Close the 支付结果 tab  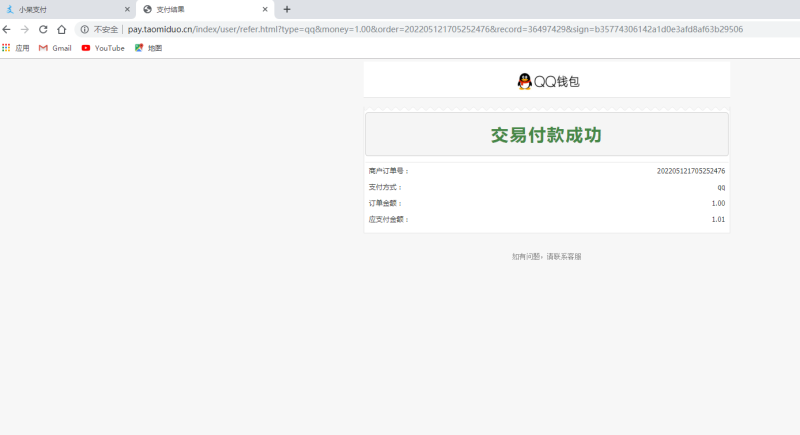pyautogui.click(x=265, y=9)
